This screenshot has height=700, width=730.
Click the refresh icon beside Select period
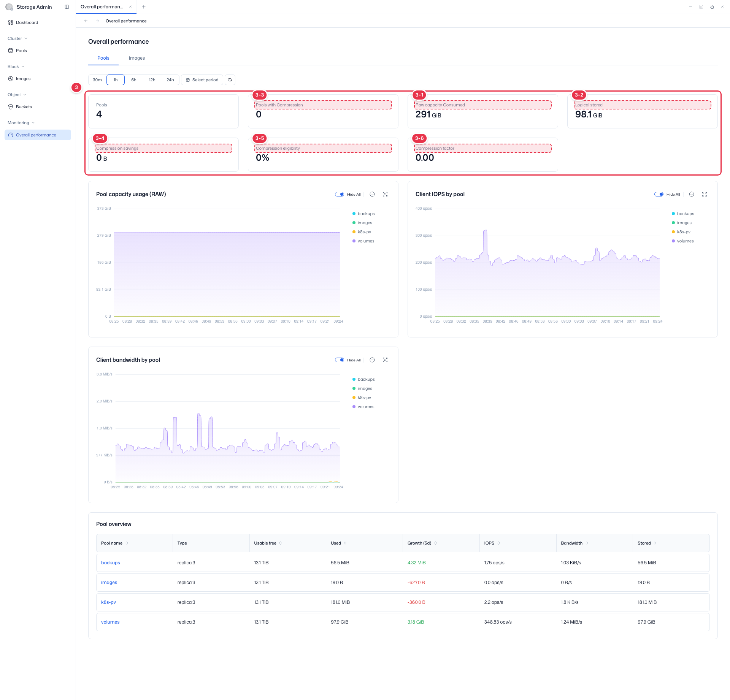(x=230, y=80)
